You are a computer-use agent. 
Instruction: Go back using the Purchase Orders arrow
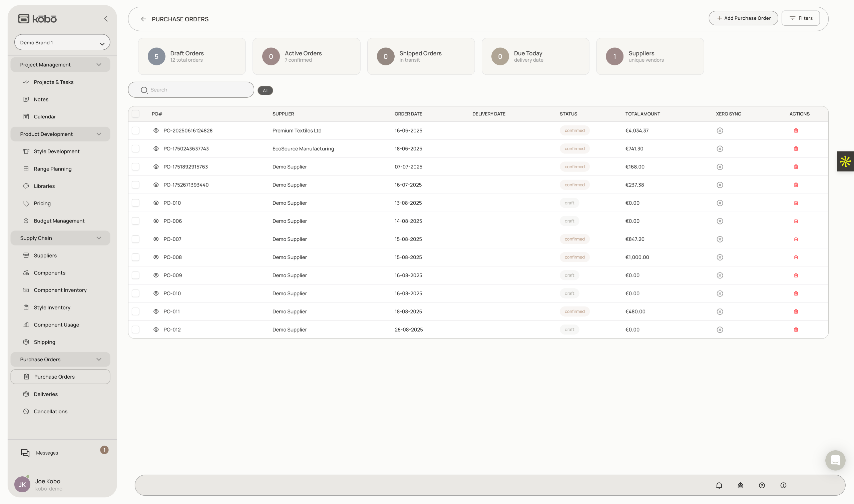point(143,19)
